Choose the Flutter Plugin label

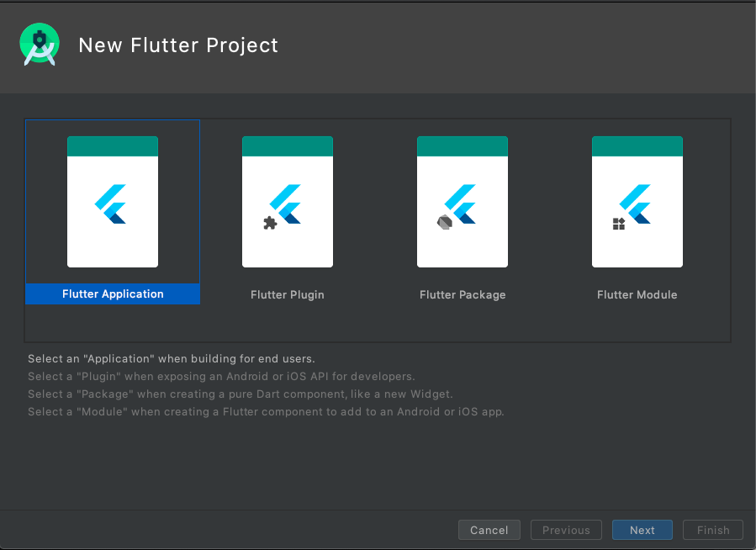288,295
